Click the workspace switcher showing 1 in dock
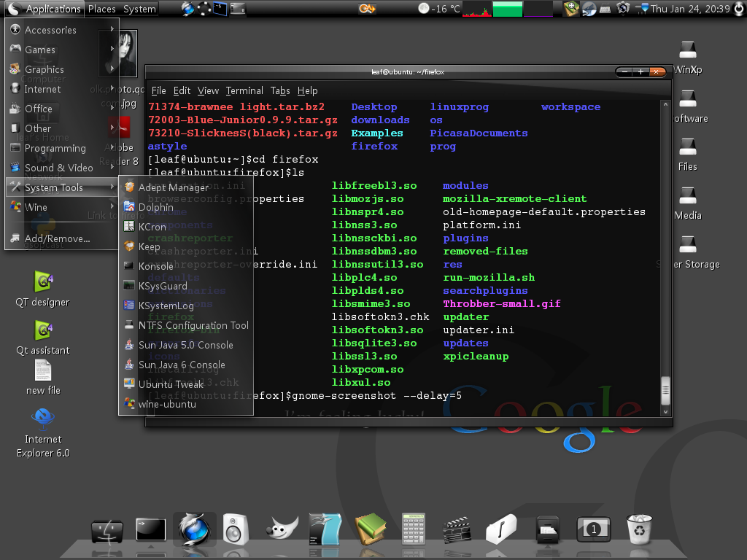 (x=593, y=529)
